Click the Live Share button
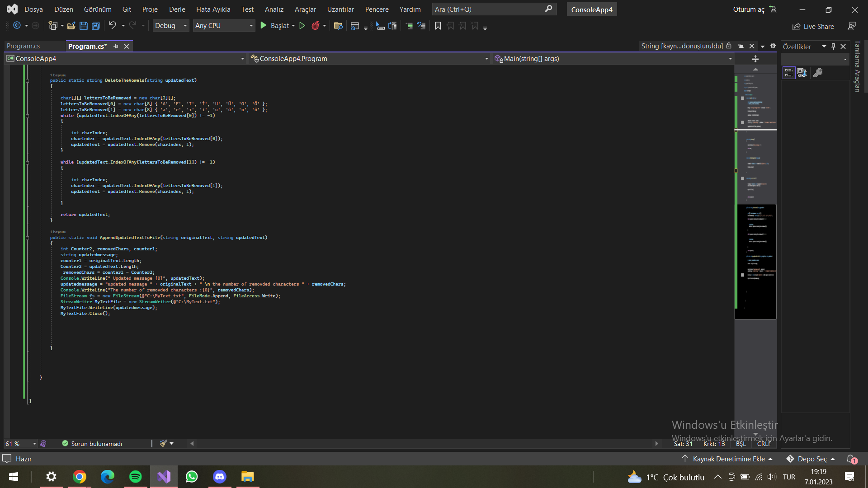Image resolution: width=868 pixels, height=488 pixels. click(x=813, y=27)
